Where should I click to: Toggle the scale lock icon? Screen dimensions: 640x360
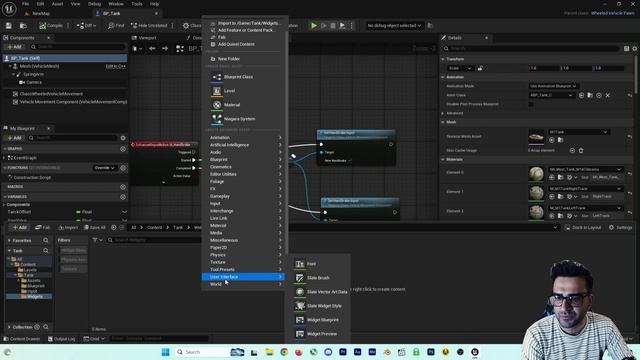pos(480,68)
